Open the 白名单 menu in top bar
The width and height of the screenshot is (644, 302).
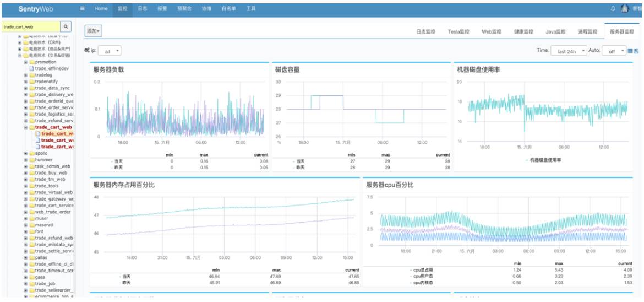click(x=229, y=9)
